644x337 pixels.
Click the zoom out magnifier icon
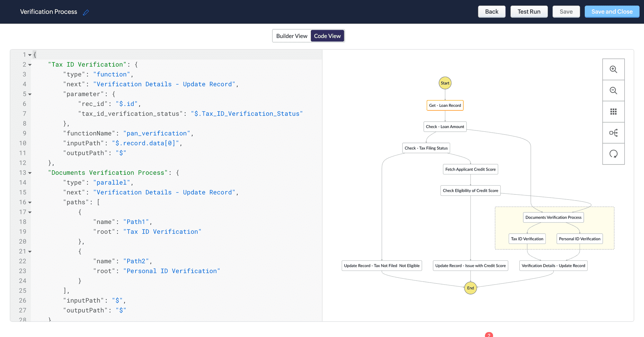click(x=613, y=91)
